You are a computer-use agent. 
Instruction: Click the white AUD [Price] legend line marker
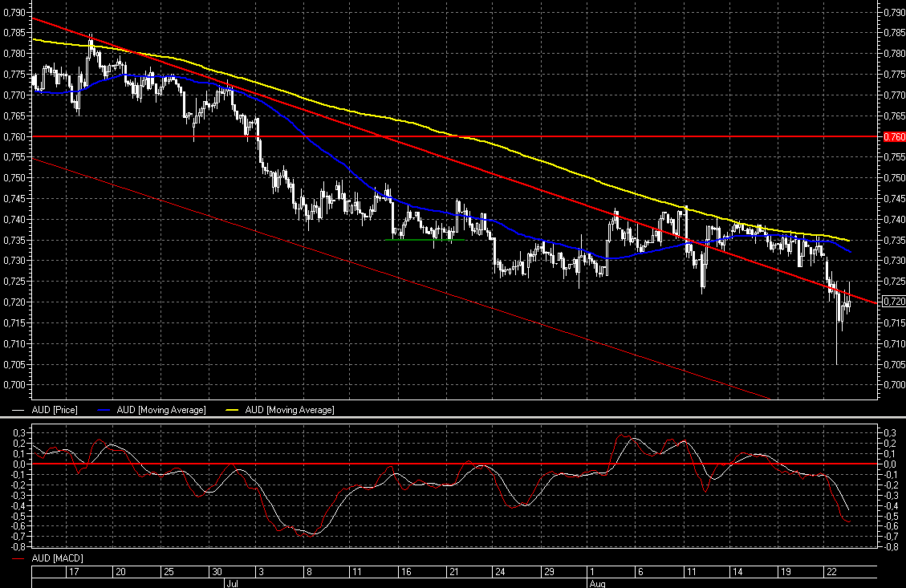tap(19, 410)
